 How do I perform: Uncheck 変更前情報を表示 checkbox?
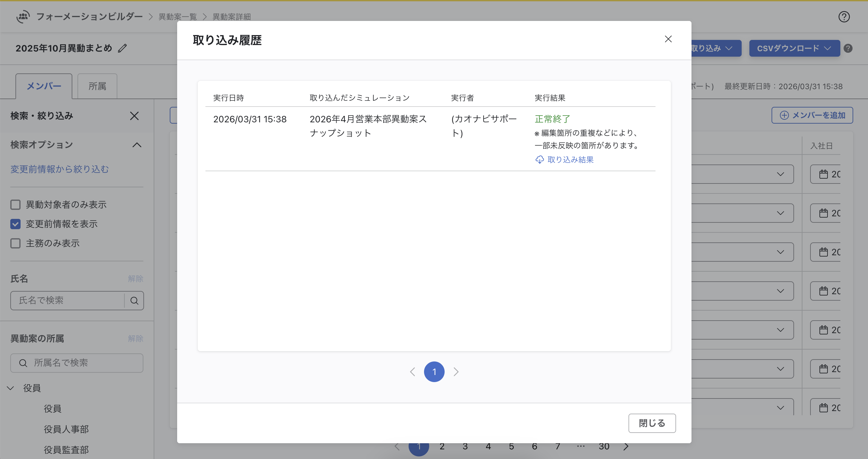pyautogui.click(x=15, y=224)
